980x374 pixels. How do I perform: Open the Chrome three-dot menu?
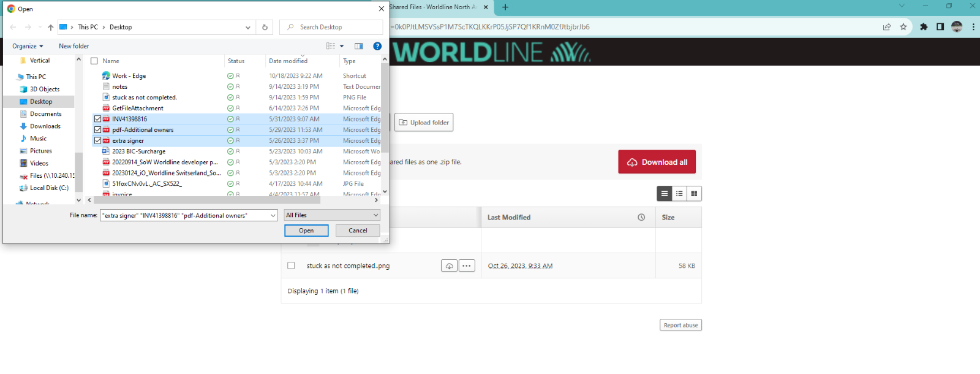pyautogui.click(x=973, y=26)
